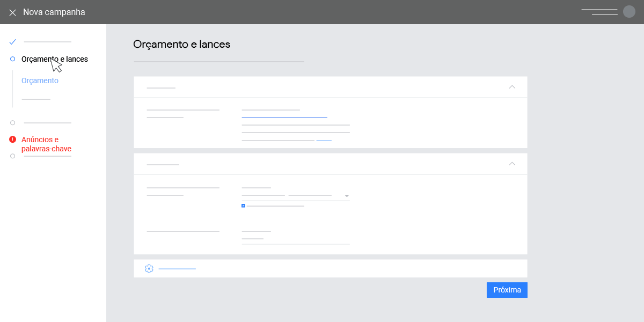Screen dimensions: 644x322
Task: Click the red error icon beside Anúncios
Action: tap(12, 140)
